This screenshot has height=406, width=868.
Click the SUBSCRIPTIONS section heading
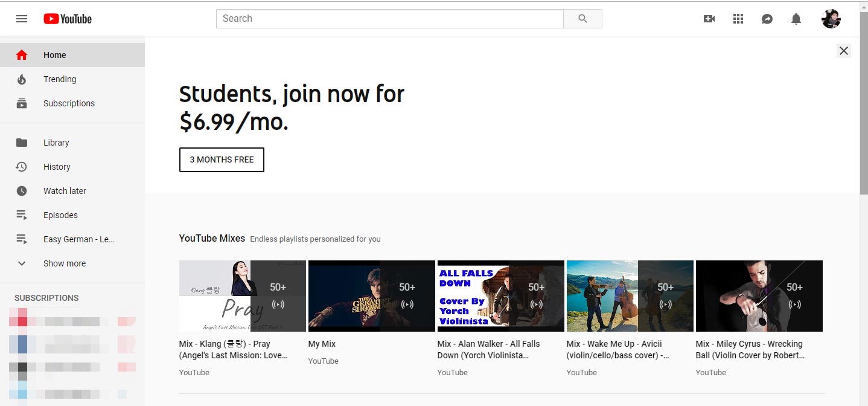46,298
